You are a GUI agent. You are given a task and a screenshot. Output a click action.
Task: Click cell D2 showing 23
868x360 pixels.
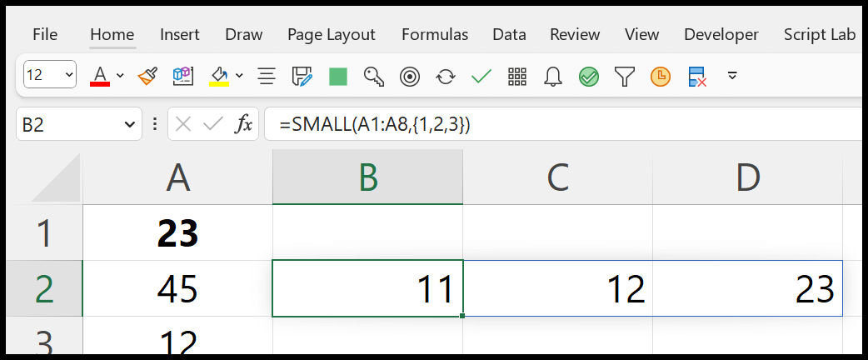[748, 288]
